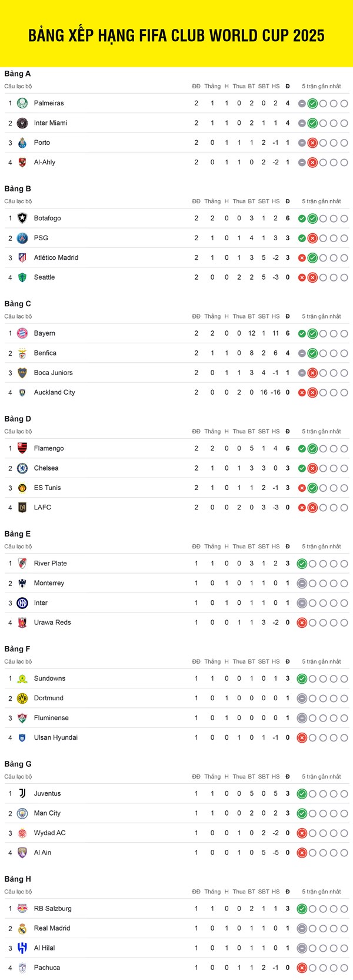The width and height of the screenshot is (353, 980).
Task: Click the Palmeiras club crest
Action: pos(22,104)
